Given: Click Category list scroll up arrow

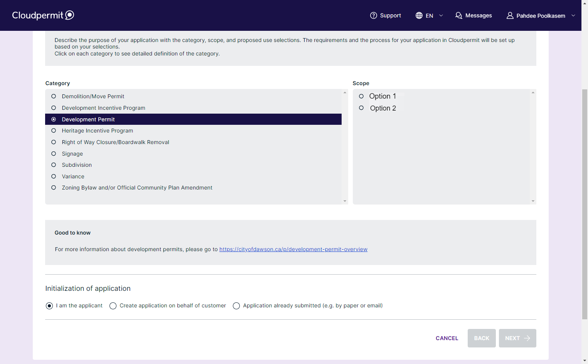Looking at the screenshot, I should point(345,92).
